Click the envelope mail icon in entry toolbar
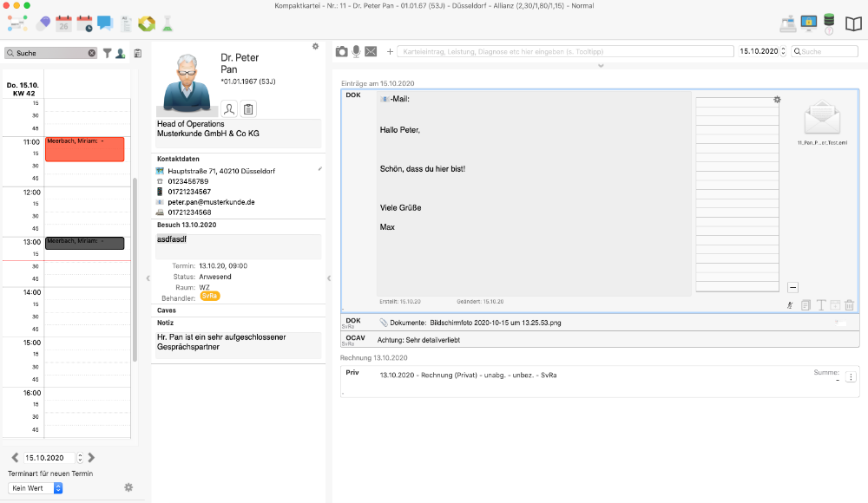868x503 pixels. (x=371, y=52)
